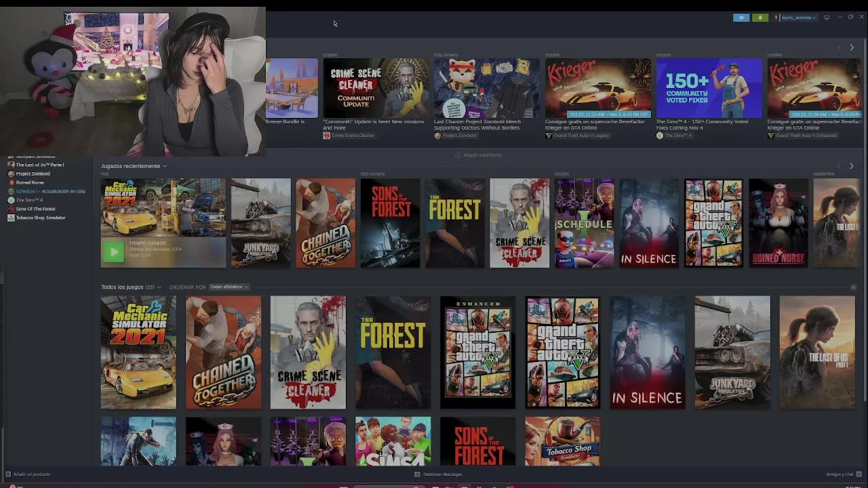868x488 pixels.
Task: Open The Forest in all games grid
Action: (x=393, y=352)
